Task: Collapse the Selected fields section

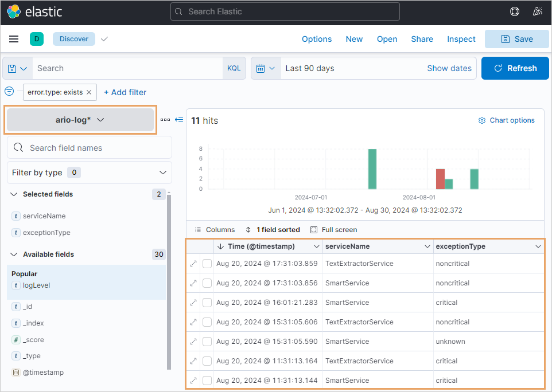Action: click(x=14, y=194)
